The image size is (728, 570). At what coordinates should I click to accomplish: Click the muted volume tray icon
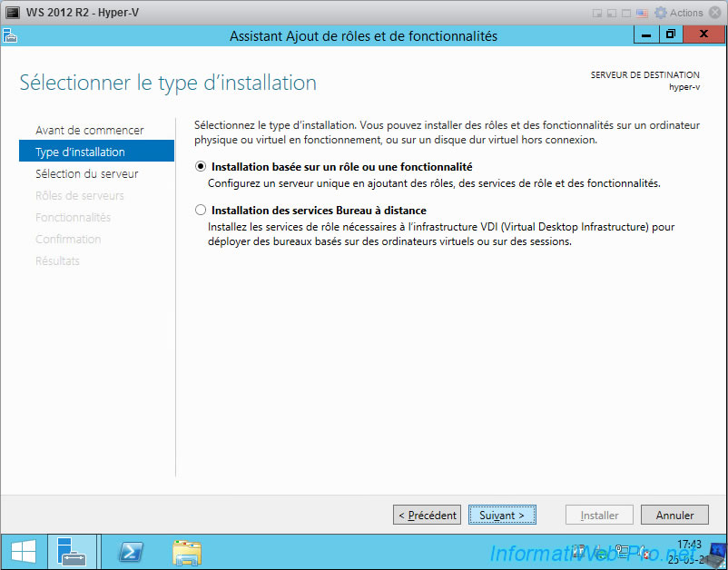click(643, 552)
